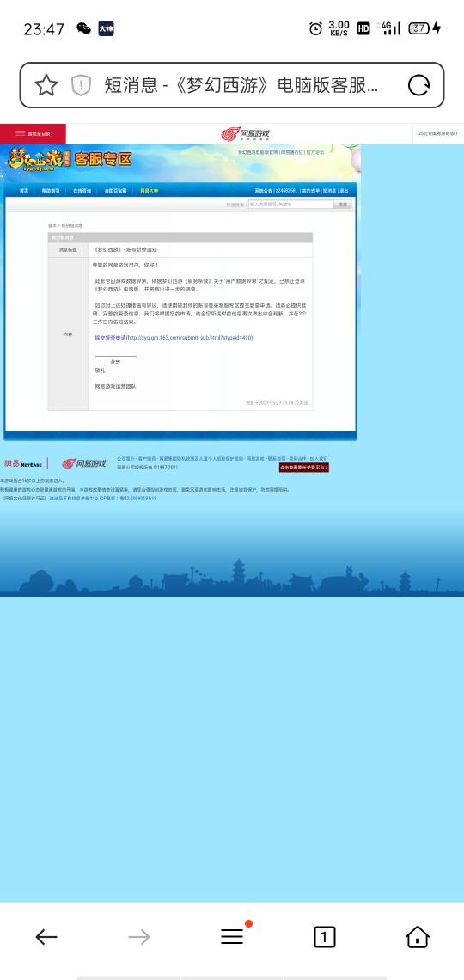Click the top right 25元 promotion text

click(437, 134)
